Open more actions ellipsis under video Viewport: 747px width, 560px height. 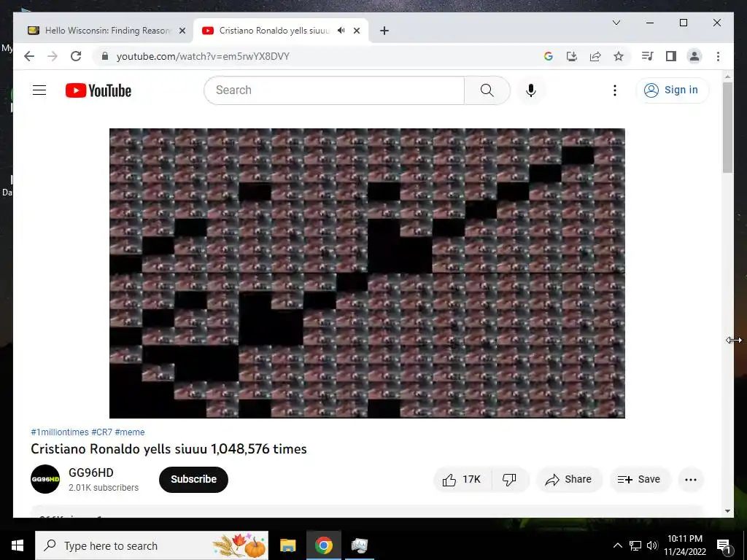click(x=691, y=480)
